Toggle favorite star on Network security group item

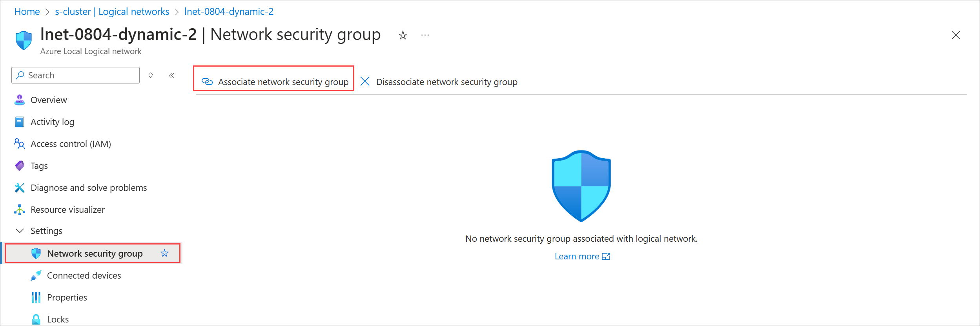[x=164, y=253]
